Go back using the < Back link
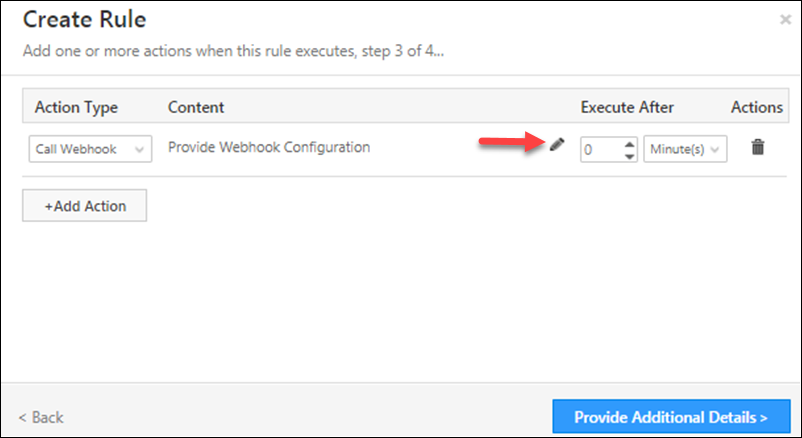Screen dimensions: 802x438 point(41,416)
